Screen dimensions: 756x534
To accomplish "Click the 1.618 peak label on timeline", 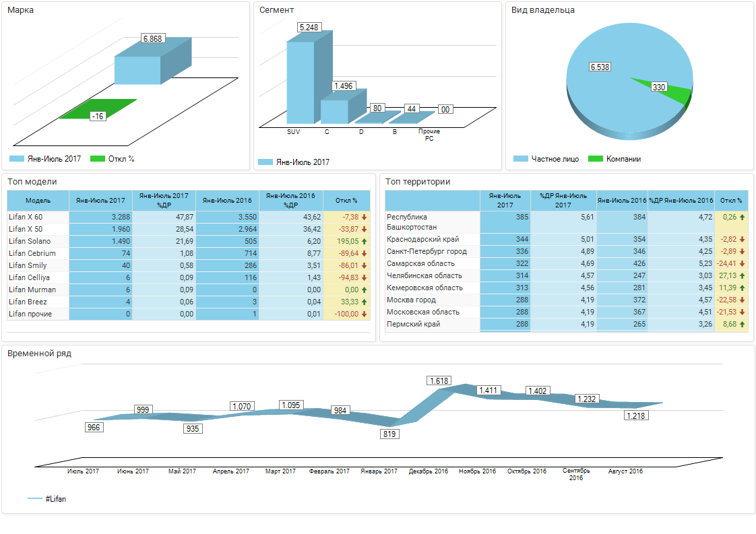I will click(x=439, y=381).
